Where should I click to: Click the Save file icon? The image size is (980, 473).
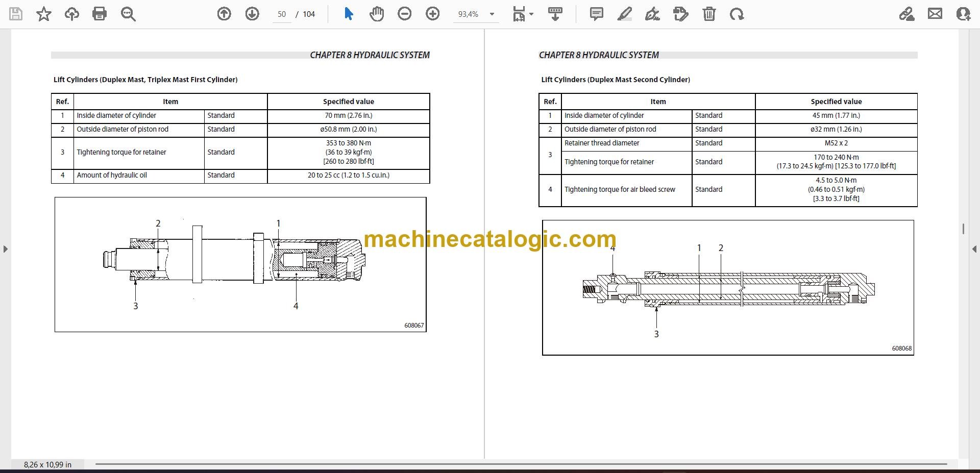click(x=16, y=14)
